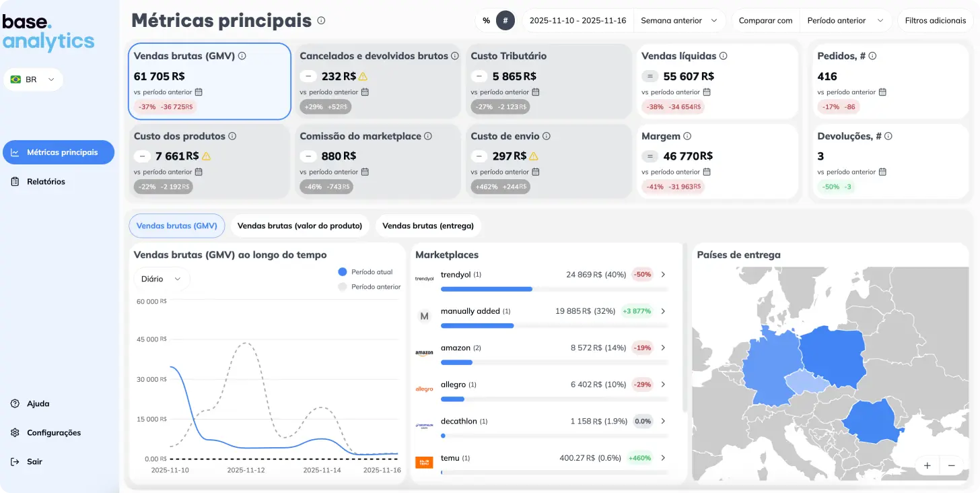Open Relatórios in the sidebar
The width and height of the screenshot is (980, 493).
[46, 182]
